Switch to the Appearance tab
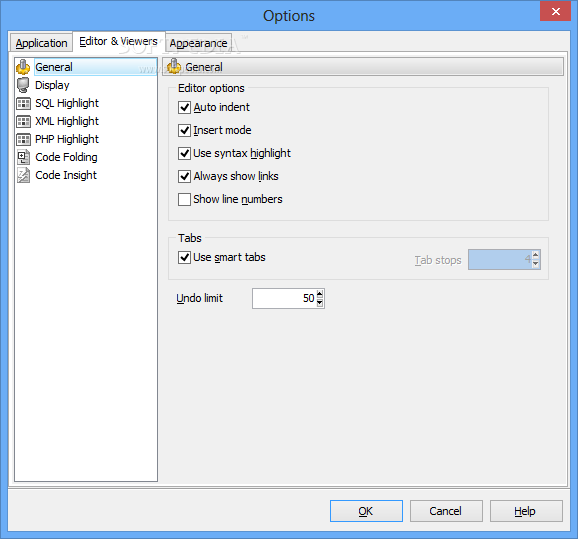 coord(198,43)
